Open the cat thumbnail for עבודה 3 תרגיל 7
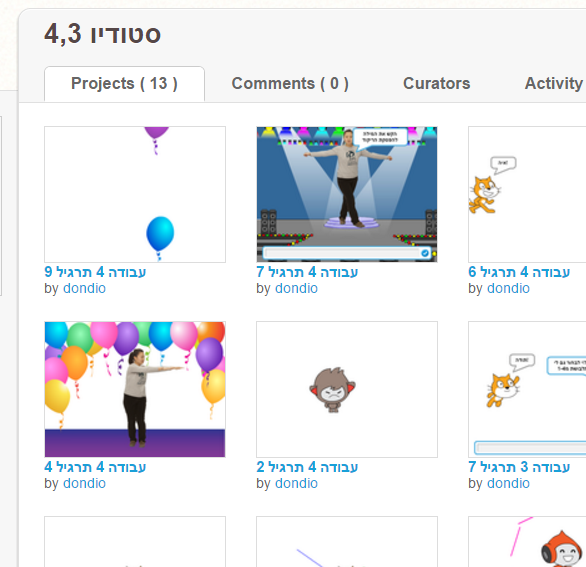 pos(527,389)
